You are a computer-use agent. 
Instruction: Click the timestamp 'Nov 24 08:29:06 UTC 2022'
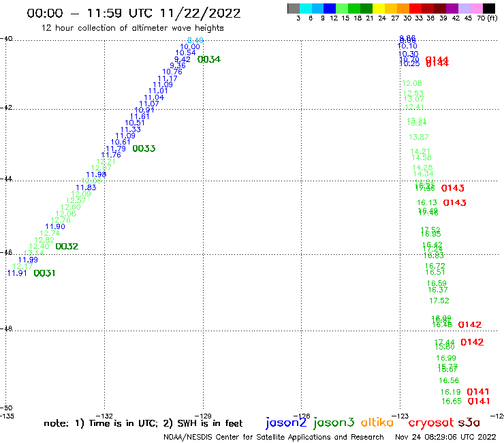(445, 438)
